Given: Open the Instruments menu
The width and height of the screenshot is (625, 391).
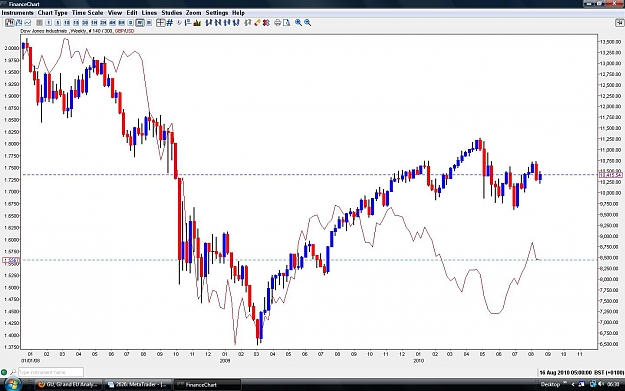Looking at the screenshot, I should 17,13.
